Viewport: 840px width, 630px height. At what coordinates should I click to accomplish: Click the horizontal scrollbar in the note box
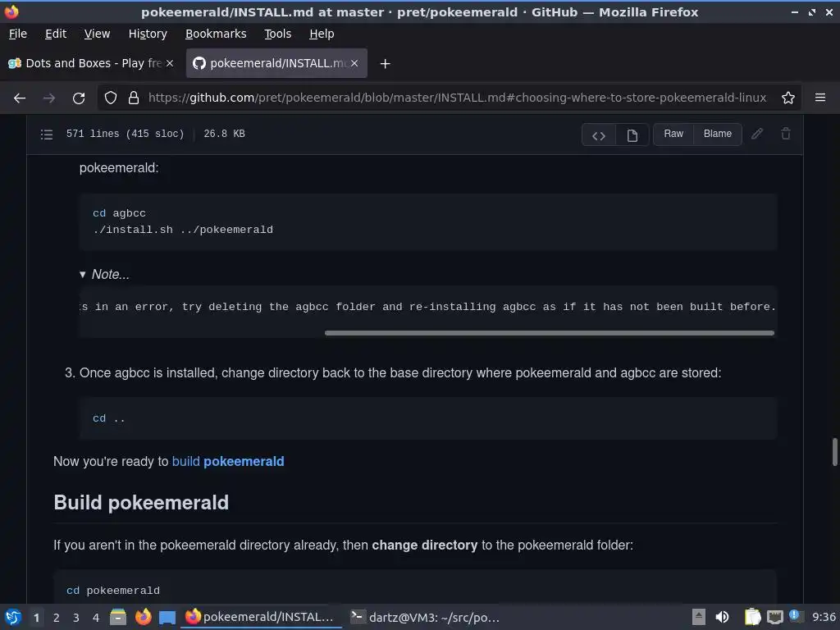pos(549,333)
